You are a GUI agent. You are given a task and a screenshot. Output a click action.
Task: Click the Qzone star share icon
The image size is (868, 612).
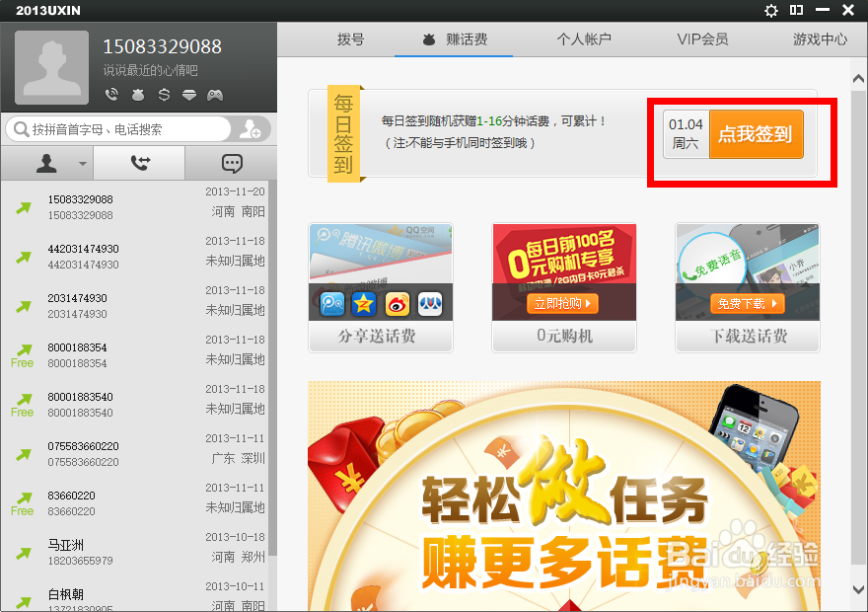pos(364,303)
